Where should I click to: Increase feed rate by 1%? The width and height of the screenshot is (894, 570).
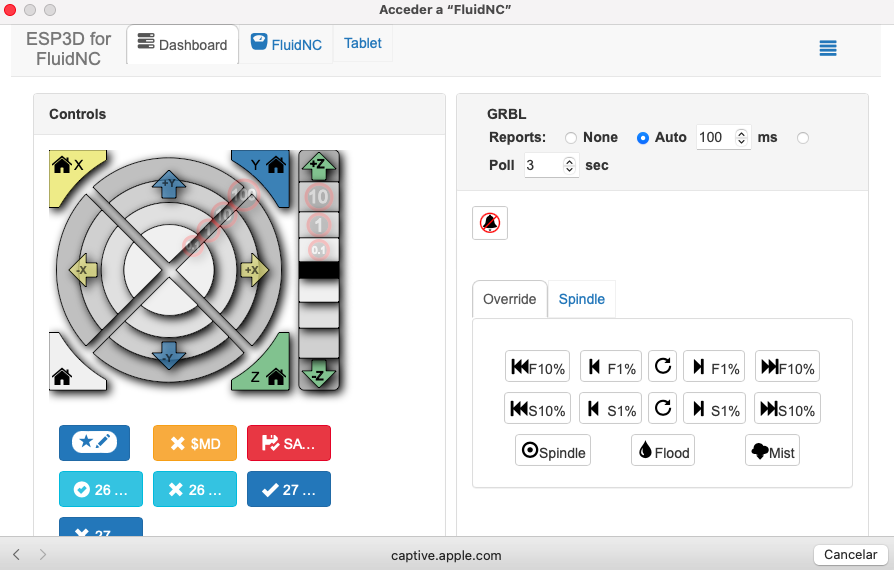pyautogui.click(x=714, y=367)
